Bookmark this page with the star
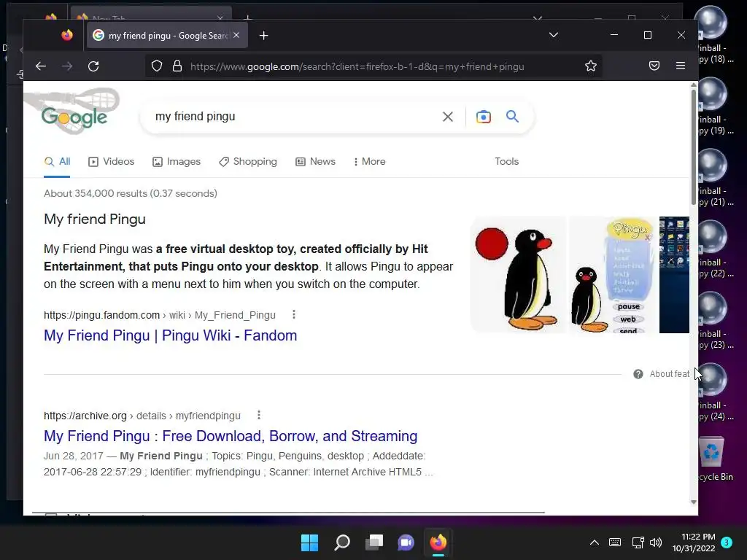The image size is (747, 560). coord(591,66)
